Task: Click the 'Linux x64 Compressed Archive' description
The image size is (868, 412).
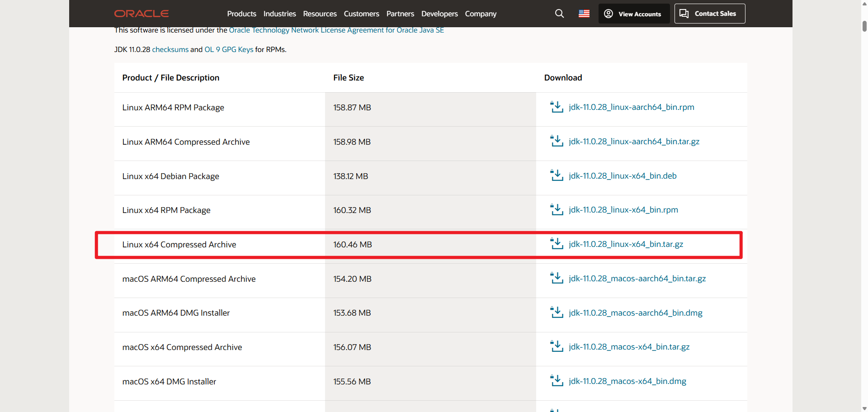Action: coord(179,245)
